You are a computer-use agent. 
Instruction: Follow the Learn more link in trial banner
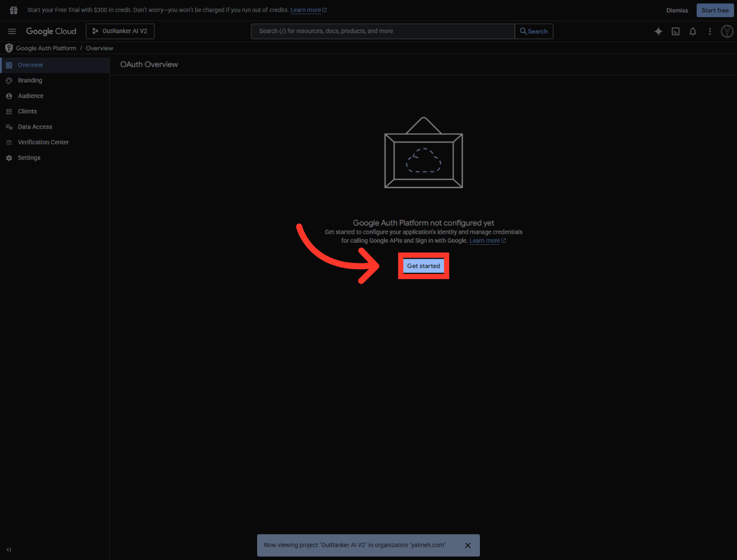(x=308, y=10)
